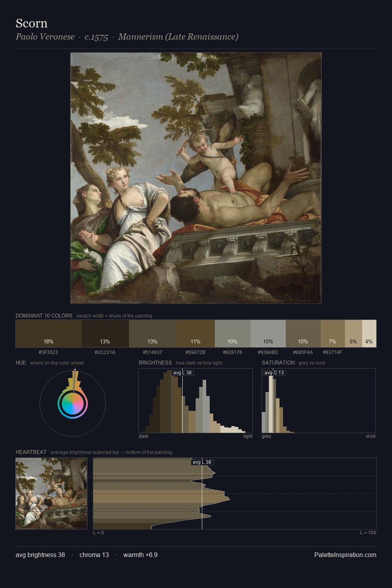
Task: Click the 'grey' axis label
Action: tap(267, 436)
